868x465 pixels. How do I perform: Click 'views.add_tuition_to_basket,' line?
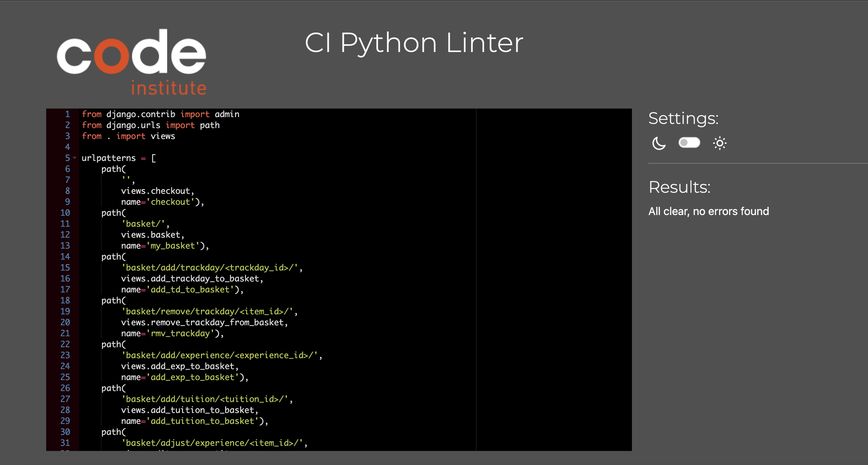(190, 410)
